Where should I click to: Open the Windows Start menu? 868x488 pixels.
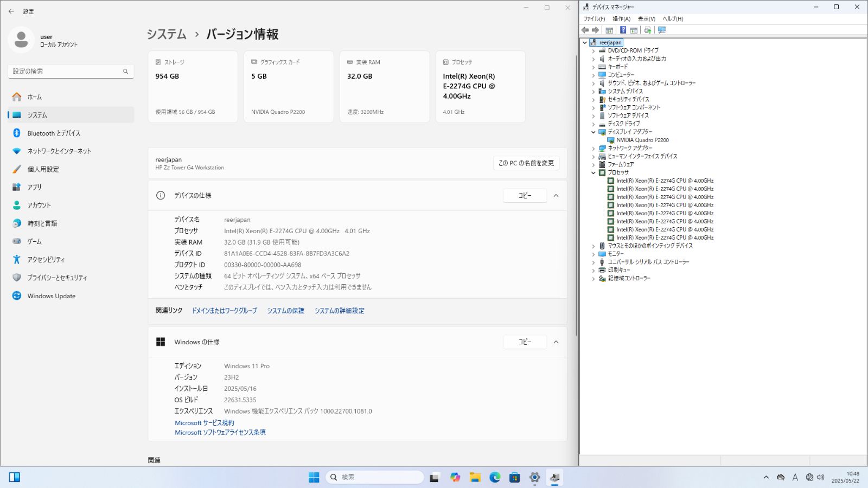314,477
